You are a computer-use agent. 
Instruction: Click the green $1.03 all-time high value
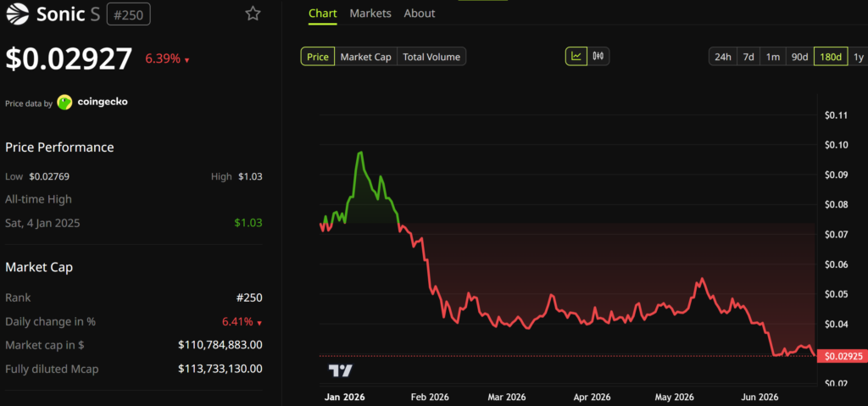coord(248,223)
